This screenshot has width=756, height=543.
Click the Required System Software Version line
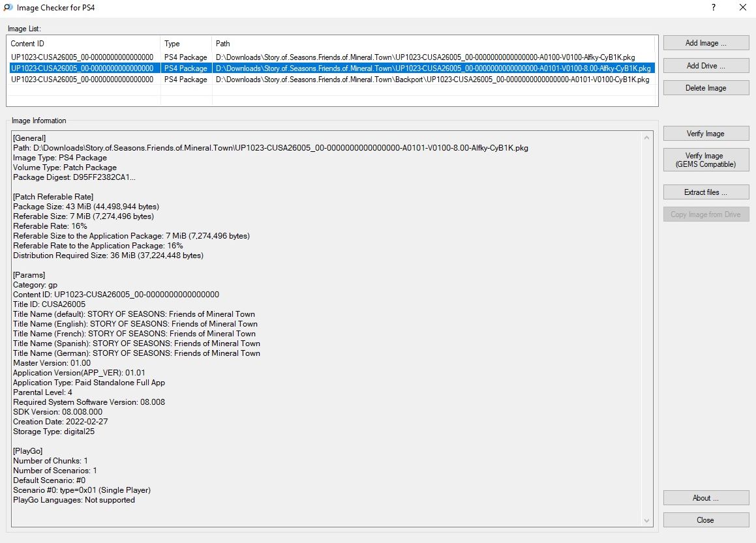point(89,402)
